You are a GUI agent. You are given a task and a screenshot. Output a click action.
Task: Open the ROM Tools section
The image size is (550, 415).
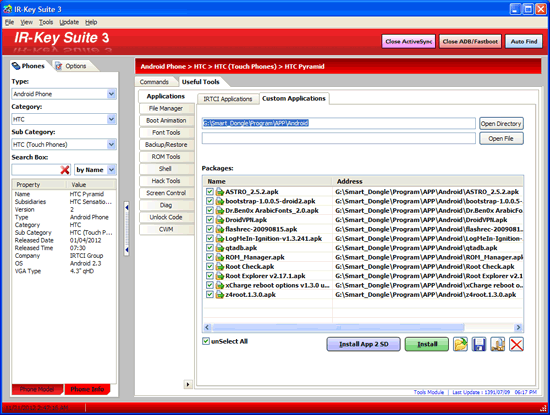[166, 157]
